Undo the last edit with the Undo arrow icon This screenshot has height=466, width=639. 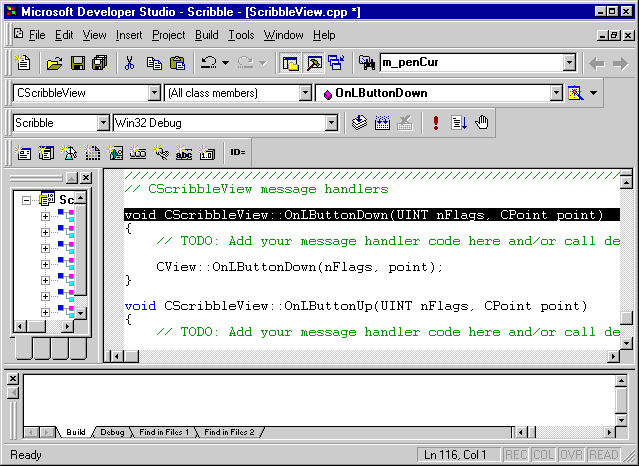click(209, 63)
